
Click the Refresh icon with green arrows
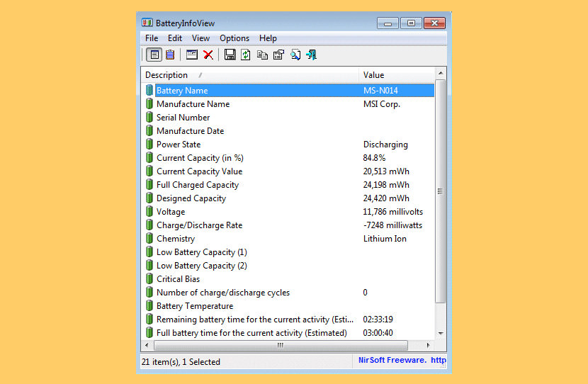(x=246, y=55)
